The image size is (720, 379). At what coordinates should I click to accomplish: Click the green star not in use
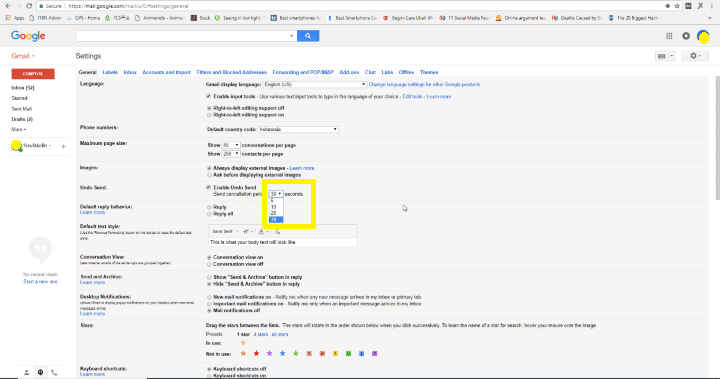[x=296, y=353]
